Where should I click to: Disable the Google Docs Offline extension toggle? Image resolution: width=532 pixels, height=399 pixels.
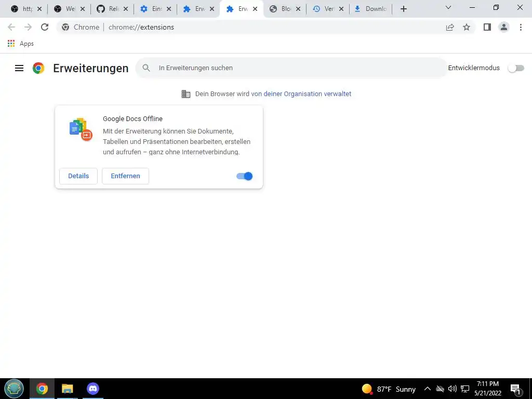(244, 176)
